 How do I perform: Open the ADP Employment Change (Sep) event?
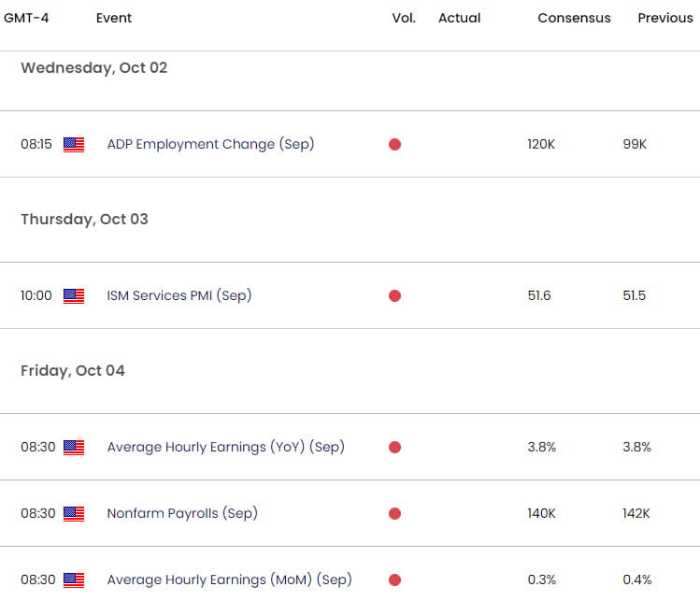210,144
